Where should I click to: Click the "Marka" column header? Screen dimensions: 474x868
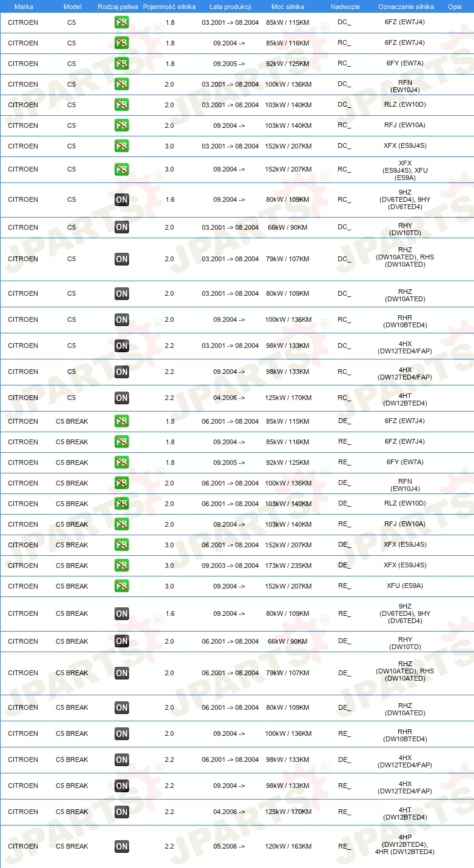[24, 7]
